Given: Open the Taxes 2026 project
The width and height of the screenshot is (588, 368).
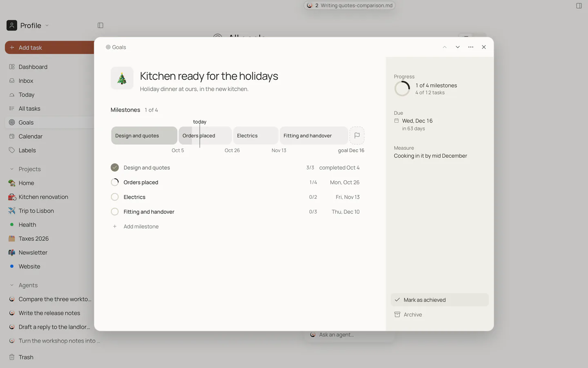Looking at the screenshot, I should click(x=49, y=238).
